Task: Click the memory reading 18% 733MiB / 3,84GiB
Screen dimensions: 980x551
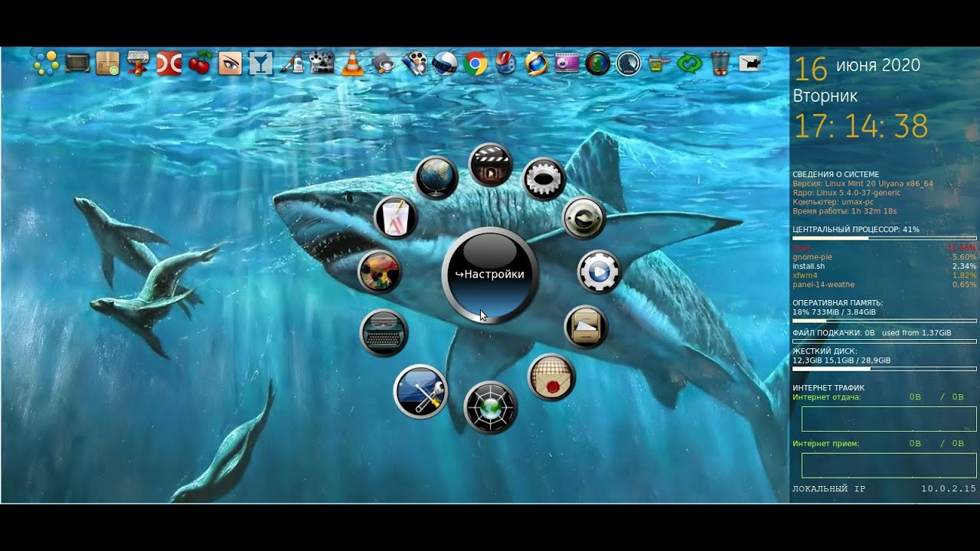Action: click(834, 312)
